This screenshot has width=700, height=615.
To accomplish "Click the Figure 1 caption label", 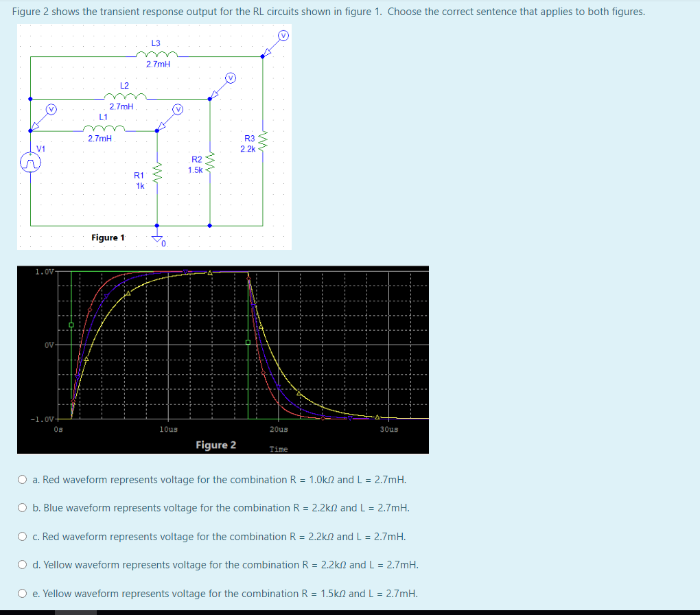I will click(x=108, y=237).
